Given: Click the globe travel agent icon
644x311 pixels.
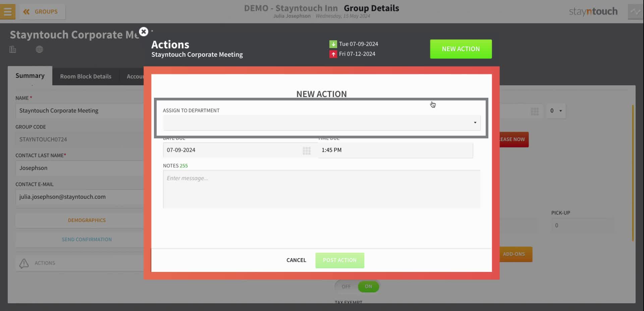Looking at the screenshot, I should 39,49.
